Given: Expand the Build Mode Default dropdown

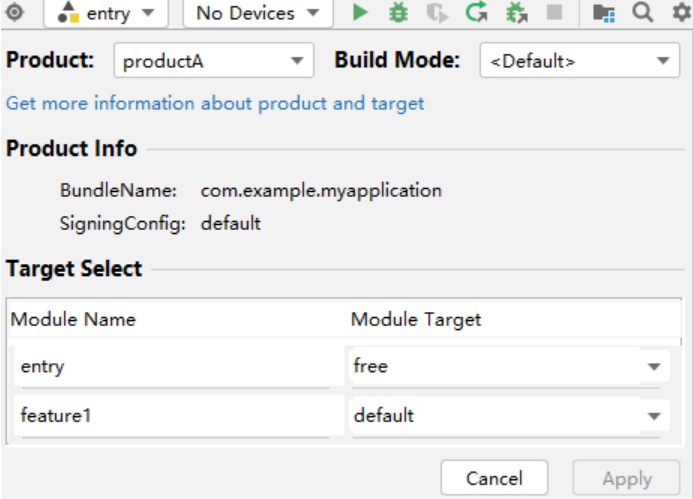Looking at the screenshot, I should click(x=580, y=61).
